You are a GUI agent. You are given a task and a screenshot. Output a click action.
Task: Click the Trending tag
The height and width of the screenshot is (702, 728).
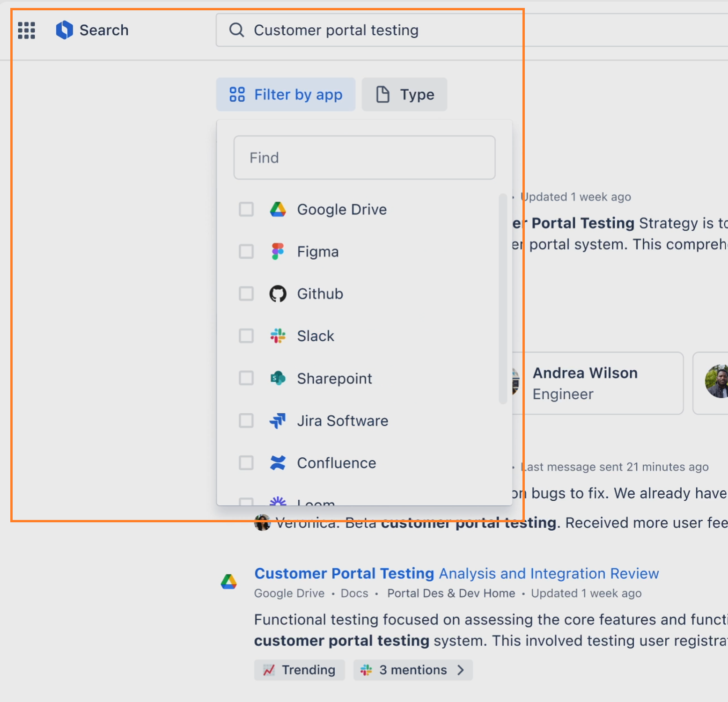pos(300,670)
